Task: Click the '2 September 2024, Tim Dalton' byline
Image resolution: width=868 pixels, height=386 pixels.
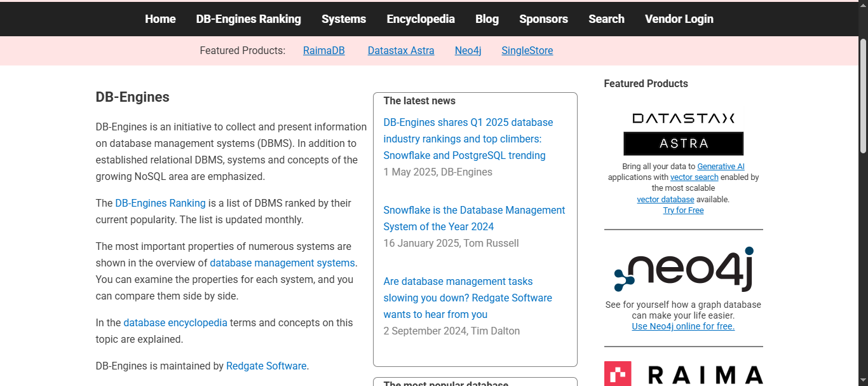Action: 452,331
